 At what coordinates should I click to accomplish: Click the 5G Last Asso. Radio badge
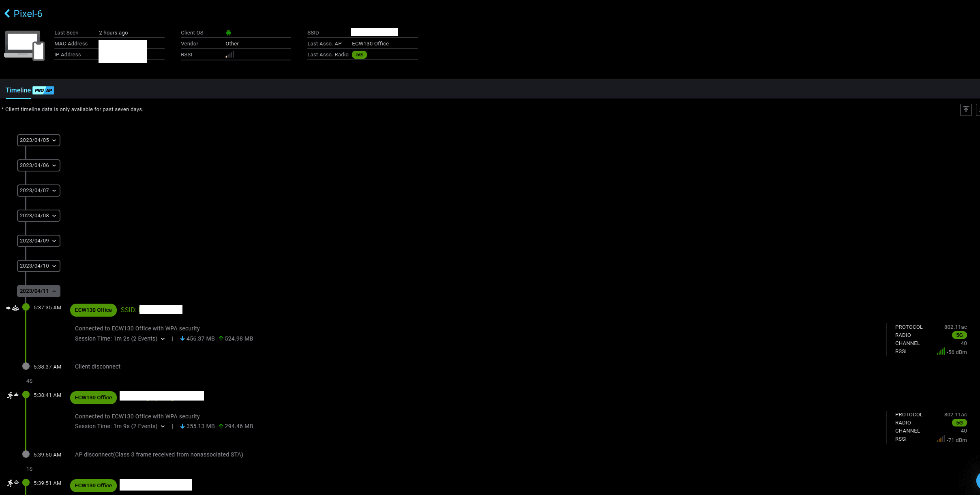point(359,55)
